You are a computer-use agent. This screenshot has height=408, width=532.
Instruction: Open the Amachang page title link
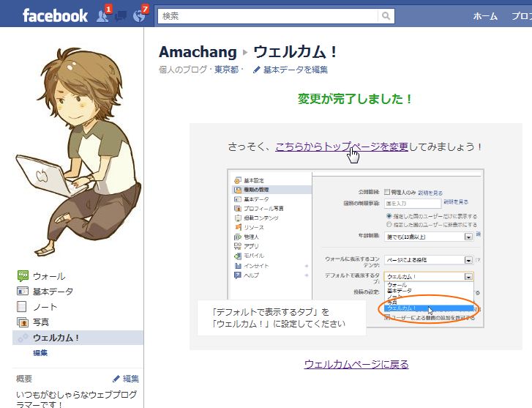pyautogui.click(x=198, y=52)
